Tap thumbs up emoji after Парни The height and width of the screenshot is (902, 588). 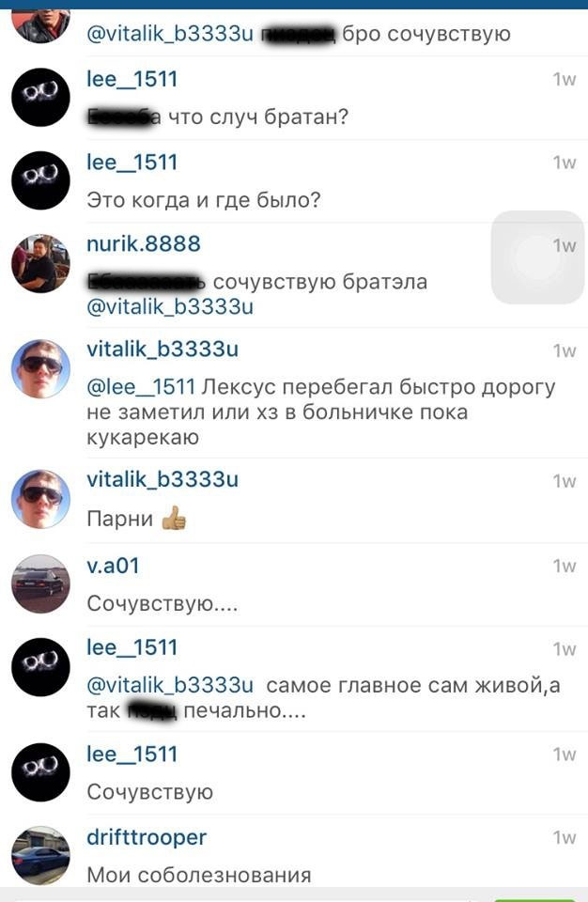pos(174,518)
